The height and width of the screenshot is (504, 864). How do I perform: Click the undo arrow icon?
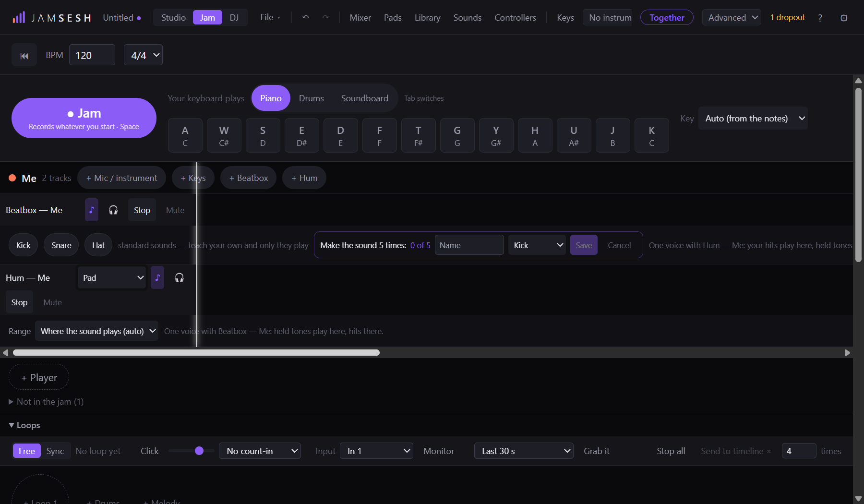coord(306,17)
